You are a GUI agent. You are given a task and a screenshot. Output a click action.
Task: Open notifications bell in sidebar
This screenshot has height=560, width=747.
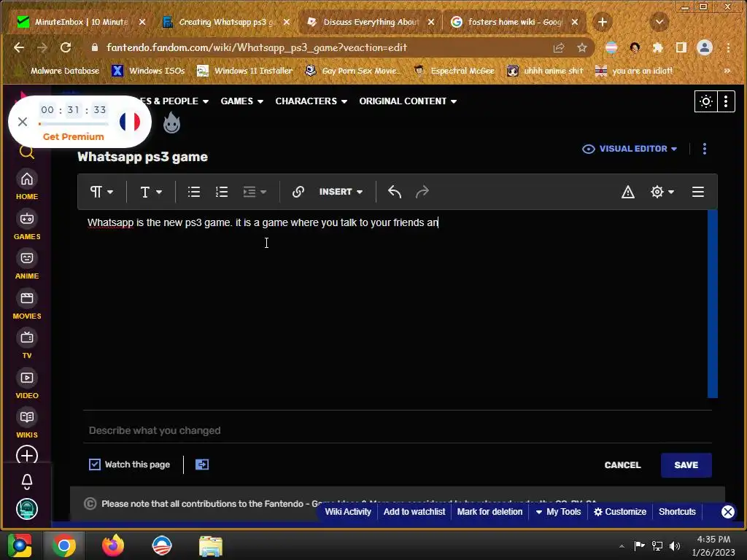click(x=27, y=481)
